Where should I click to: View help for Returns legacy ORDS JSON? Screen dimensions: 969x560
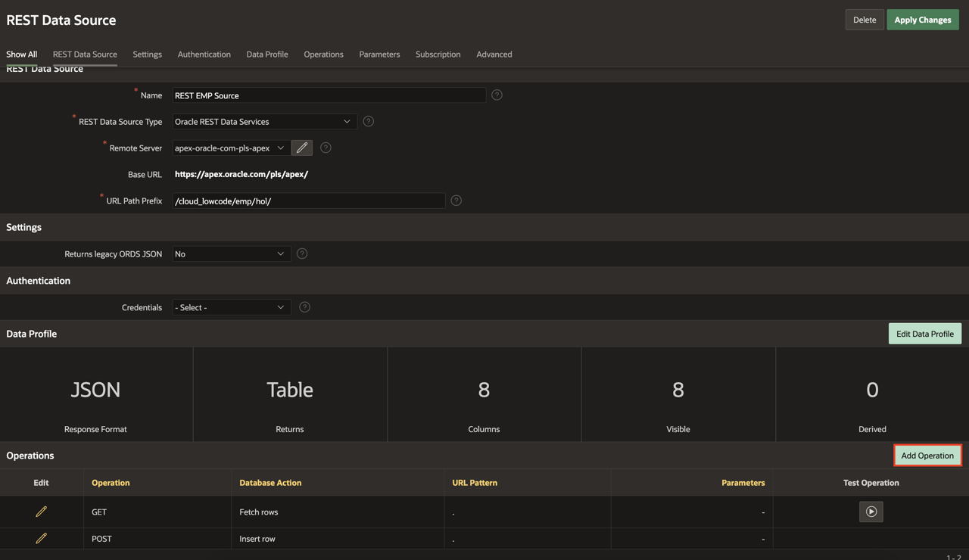302,254
